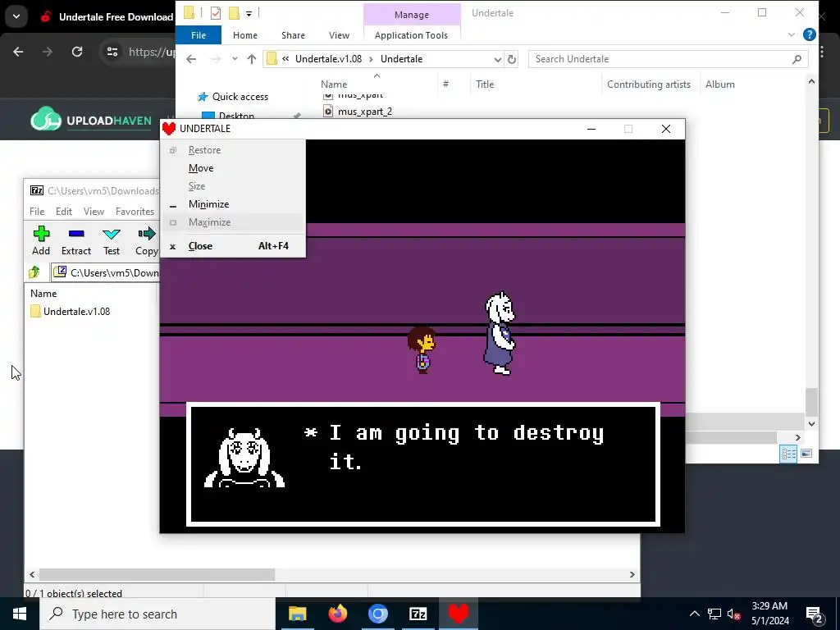Image resolution: width=840 pixels, height=630 pixels.
Task: Choose Close in Undertale system menu
Action: 232,246
